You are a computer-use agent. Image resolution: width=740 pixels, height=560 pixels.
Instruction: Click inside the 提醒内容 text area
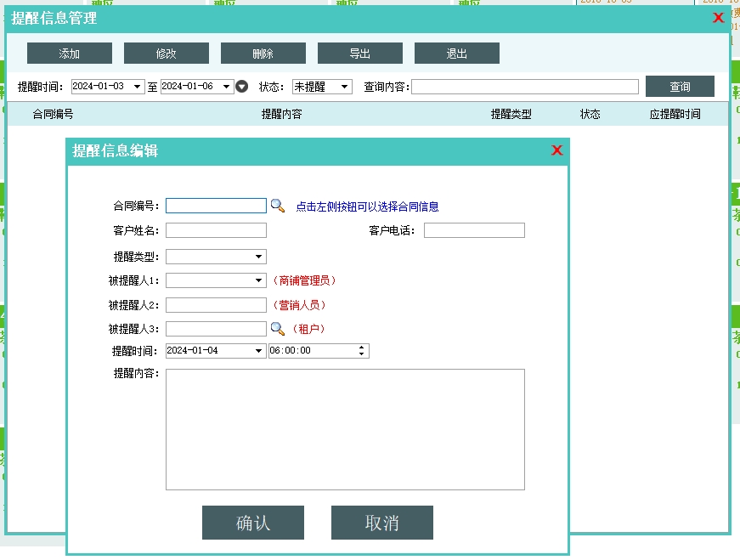(345, 429)
